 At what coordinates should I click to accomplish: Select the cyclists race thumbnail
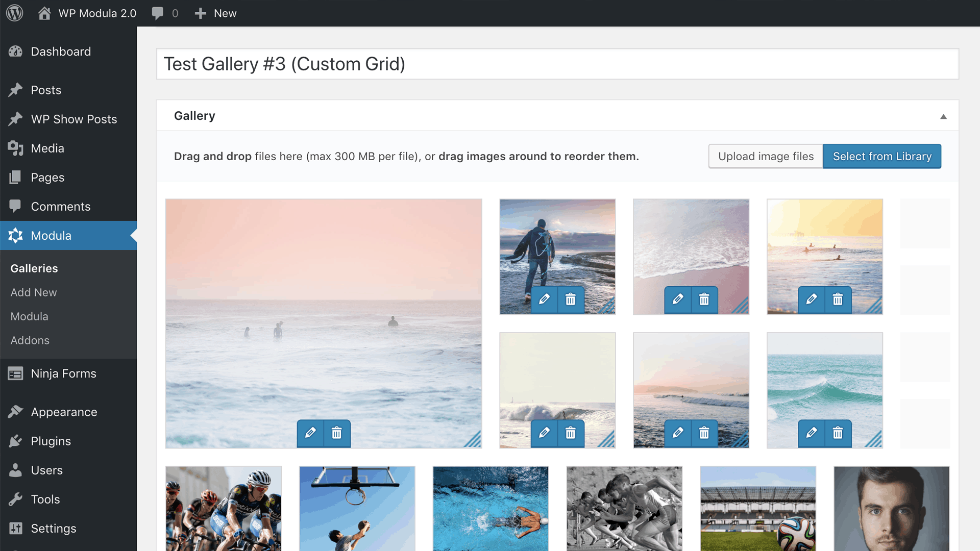coord(224,509)
